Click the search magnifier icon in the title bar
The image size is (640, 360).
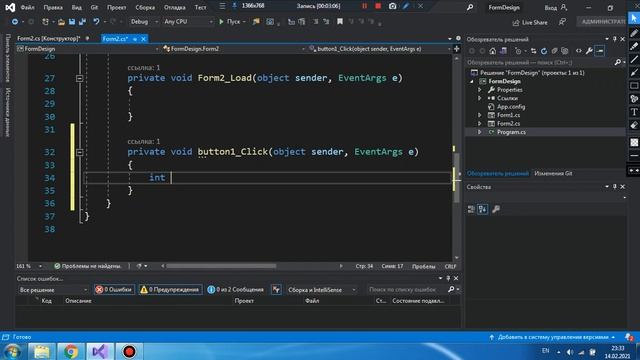click(470, 7)
